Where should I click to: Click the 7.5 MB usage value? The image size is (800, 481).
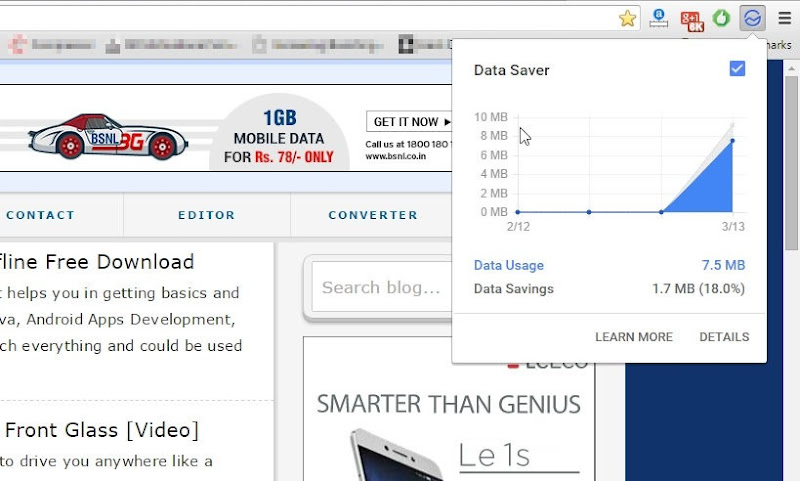(723, 265)
